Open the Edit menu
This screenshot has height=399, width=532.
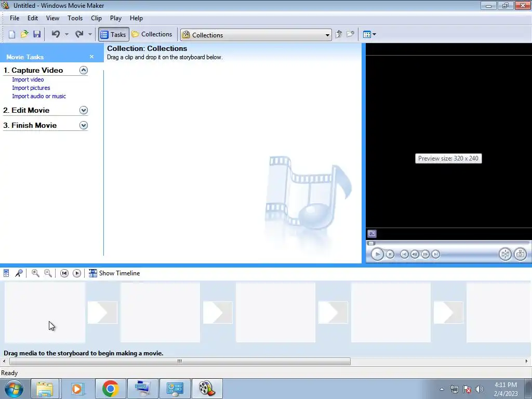pos(33,18)
